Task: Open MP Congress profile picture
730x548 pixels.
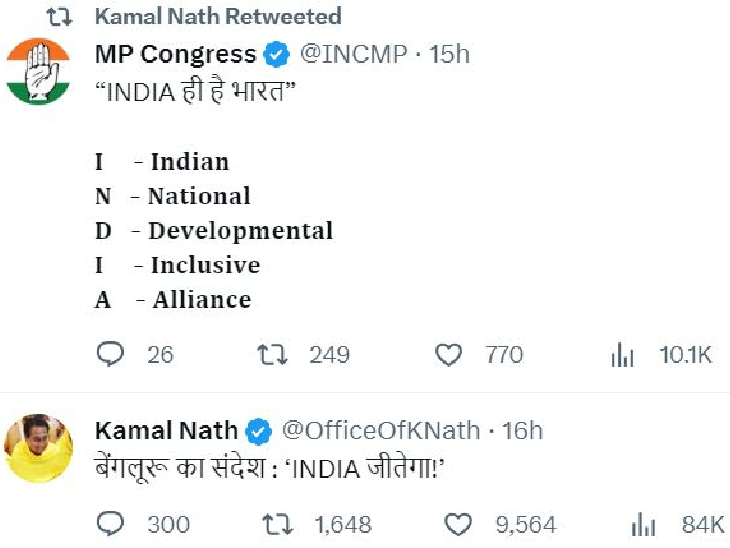Action: point(38,71)
